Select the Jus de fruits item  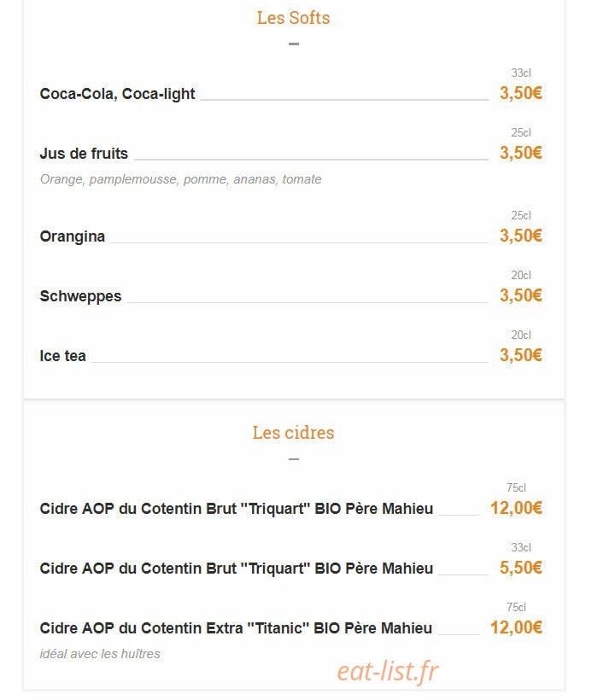[84, 153]
